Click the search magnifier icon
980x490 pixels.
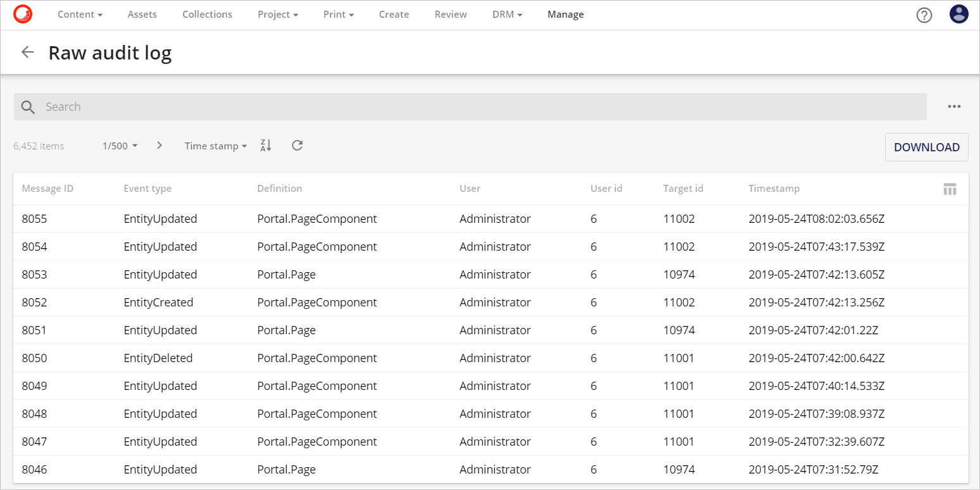[28, 106]
